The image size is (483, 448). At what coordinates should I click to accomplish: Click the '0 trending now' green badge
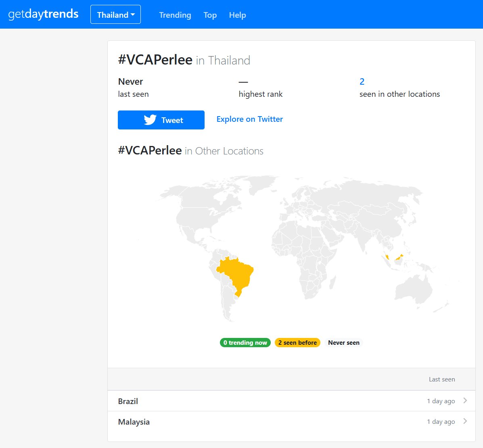tap(245, 342)
